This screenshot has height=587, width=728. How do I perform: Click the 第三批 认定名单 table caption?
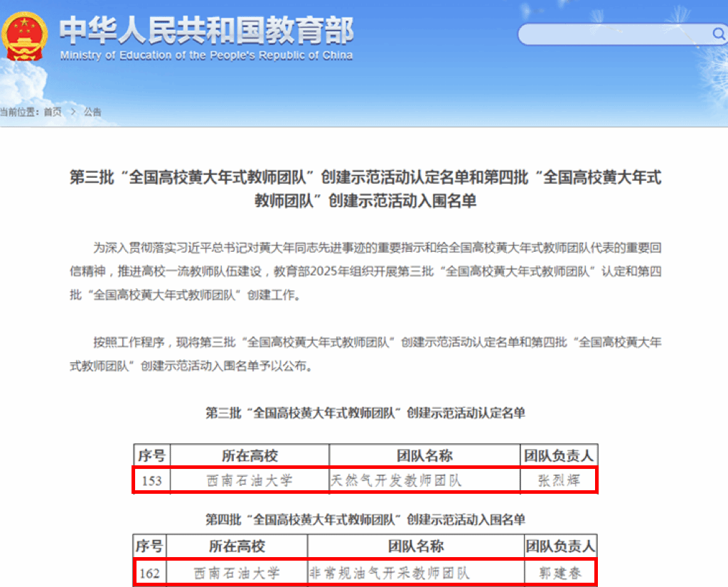365,413
